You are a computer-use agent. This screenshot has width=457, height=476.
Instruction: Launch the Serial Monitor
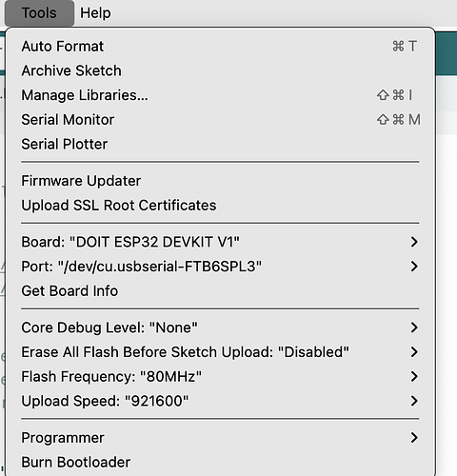(220, 120)
